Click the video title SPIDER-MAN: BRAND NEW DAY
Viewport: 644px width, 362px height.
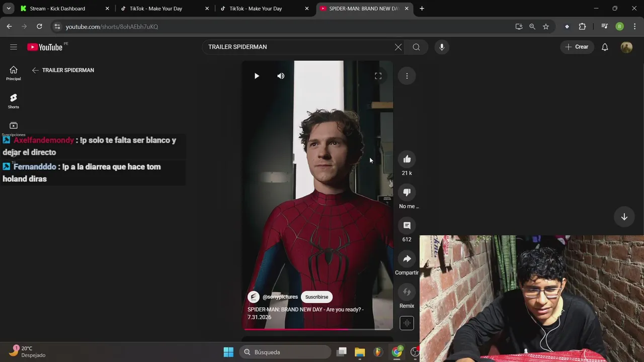pos(305,313)
